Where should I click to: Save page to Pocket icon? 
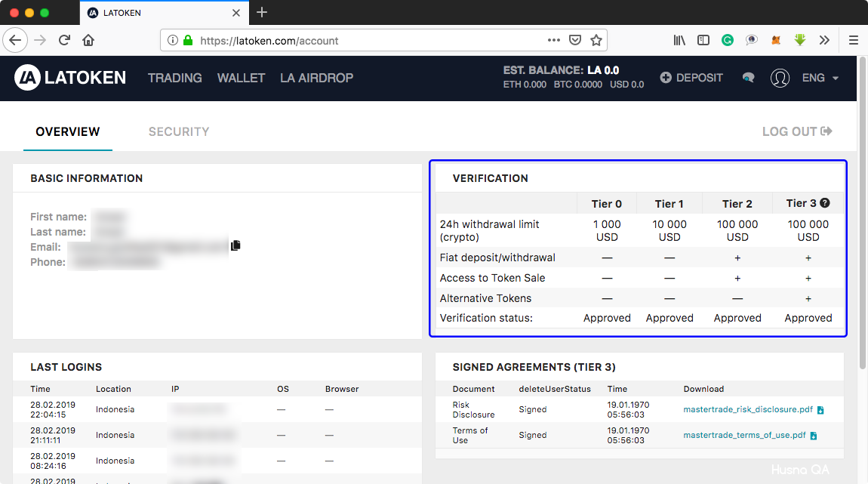coord(575,41)
